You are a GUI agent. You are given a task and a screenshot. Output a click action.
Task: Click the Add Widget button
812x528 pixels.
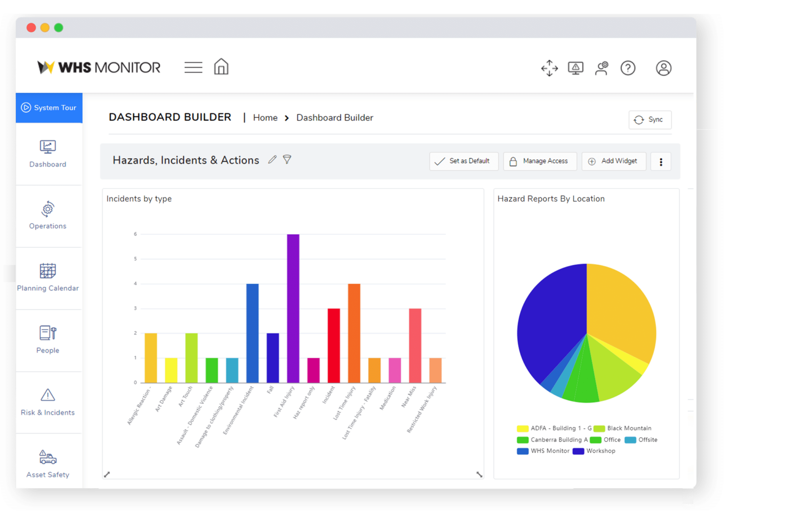click(613, 161)
